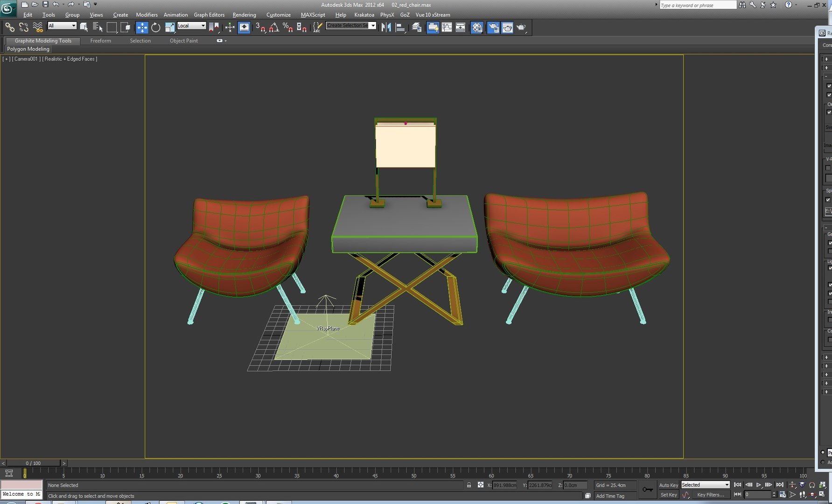Viewport: 832px width, 504px height.
Task: Open the Modifiers menu
Action: pyautogui.click(x=147, y=15)
